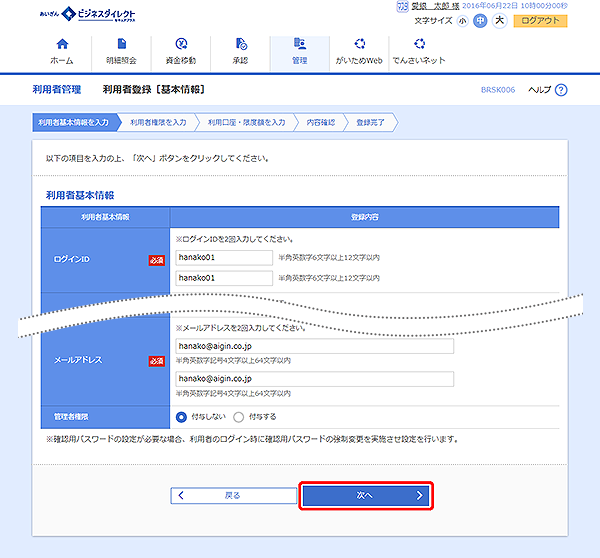The image size is (600, 558).
Task: Click the 戻る button
Action: (x=233, y=496)
